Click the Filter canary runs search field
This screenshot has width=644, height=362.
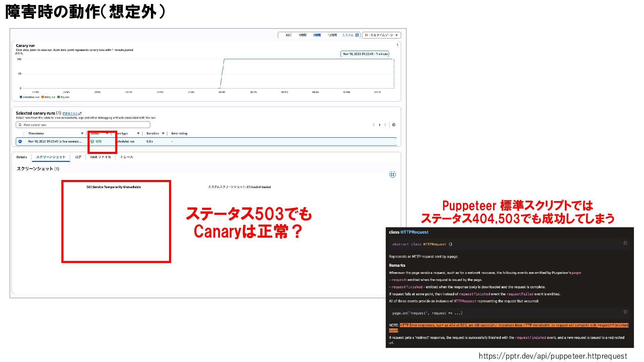coord(83,125)
